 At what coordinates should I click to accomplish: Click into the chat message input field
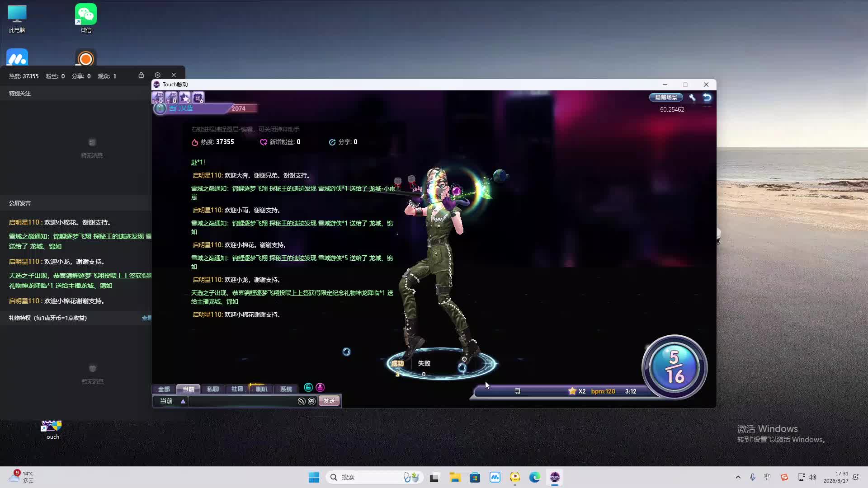242,401
